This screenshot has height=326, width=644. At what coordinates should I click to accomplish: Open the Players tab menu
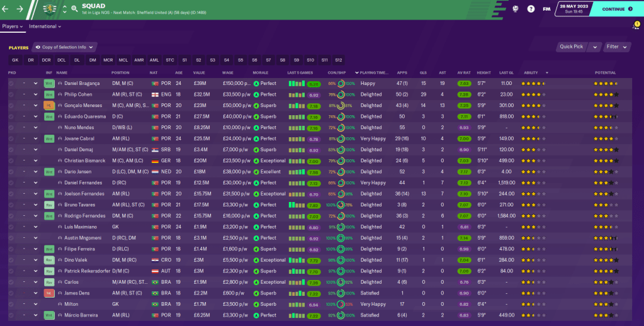[x=13, y=26]
